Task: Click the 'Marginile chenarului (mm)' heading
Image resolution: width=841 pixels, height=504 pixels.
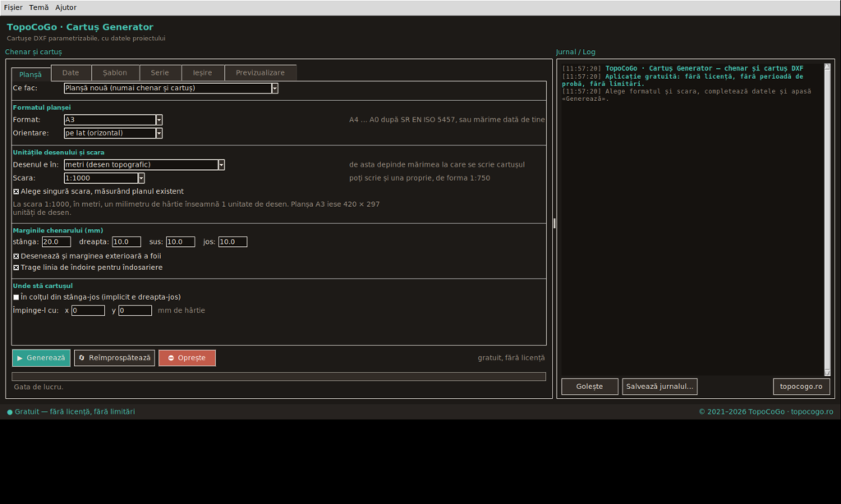Action: tap(58, 231)
